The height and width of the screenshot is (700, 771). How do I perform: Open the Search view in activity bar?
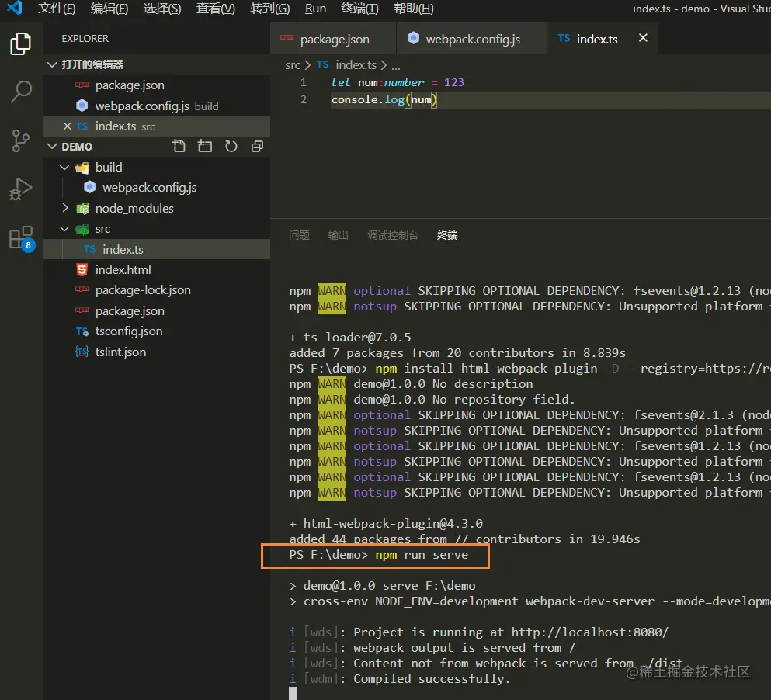pos(21,92)
